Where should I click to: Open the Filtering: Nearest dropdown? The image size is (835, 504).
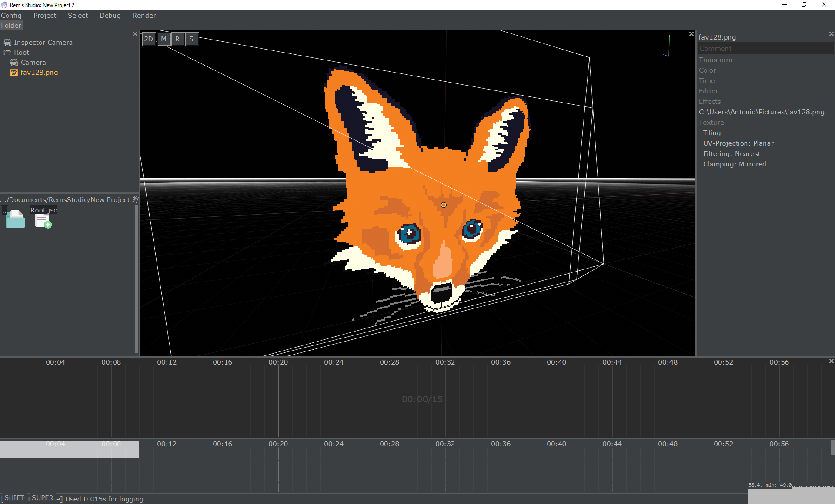pyautogui.click(x=731, y=154)
